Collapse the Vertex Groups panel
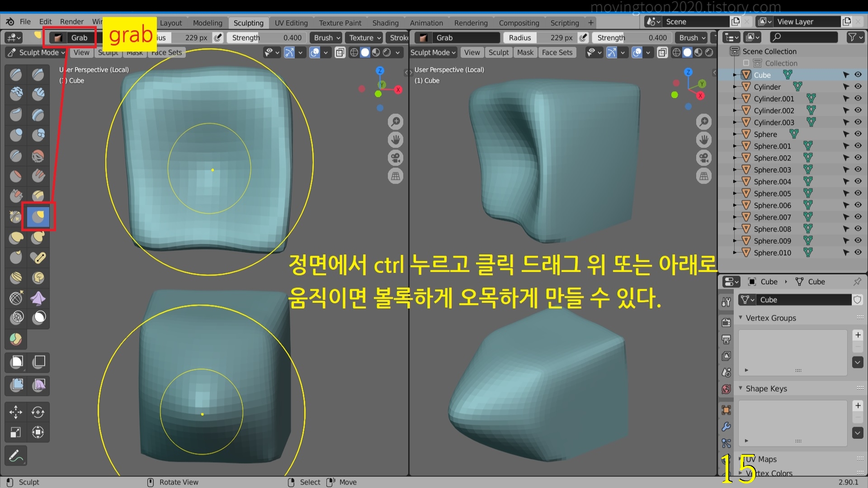The height and width of the screenshot is (488, 868). coord(741,318)
